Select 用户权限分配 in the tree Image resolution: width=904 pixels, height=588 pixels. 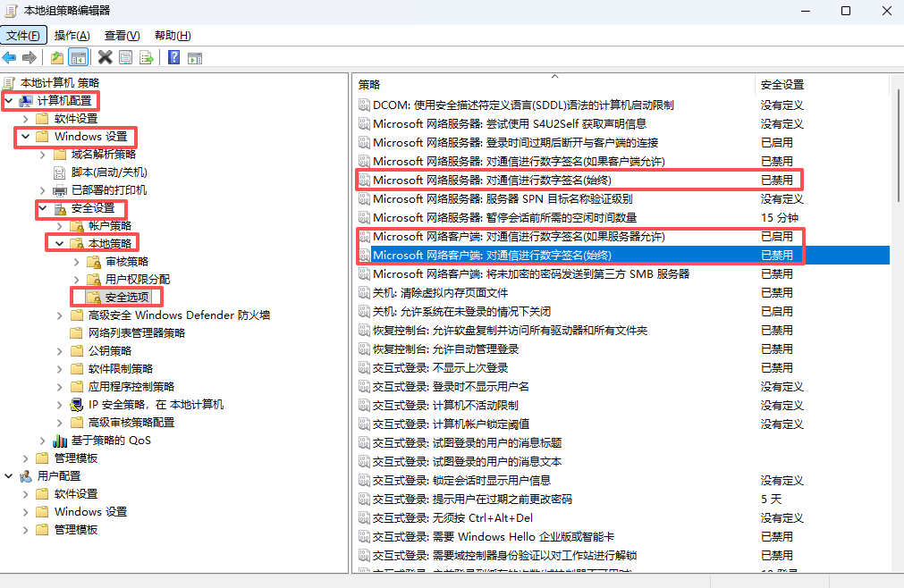tap(137, 280)
